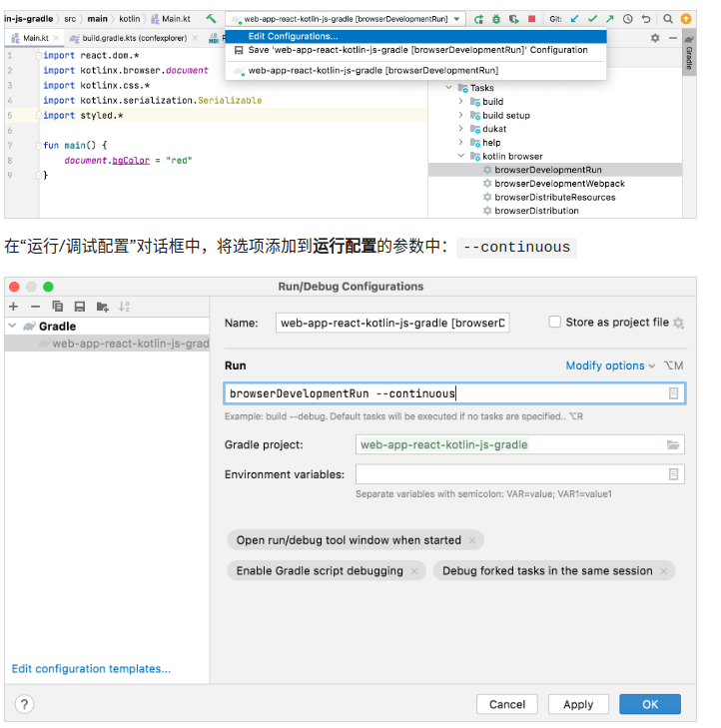Screen dimensions: 721x728
Task: Close the build.gradle.kts tab
Action: pos(195,38)
